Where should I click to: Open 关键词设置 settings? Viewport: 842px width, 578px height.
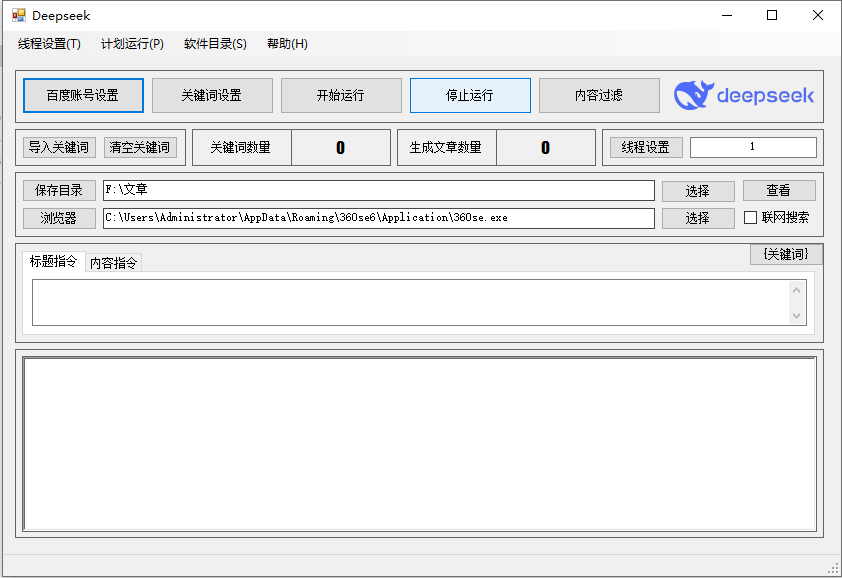(x=212, y=96)
